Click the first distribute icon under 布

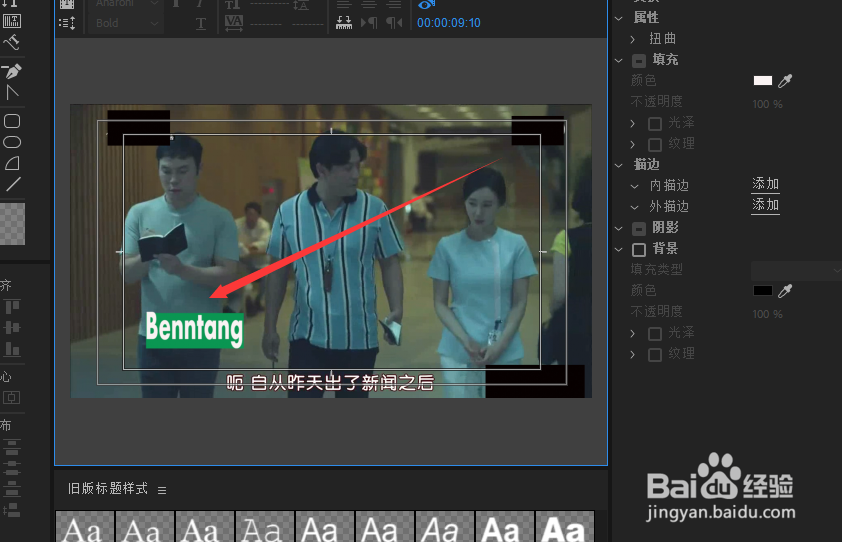coord(12,446)
